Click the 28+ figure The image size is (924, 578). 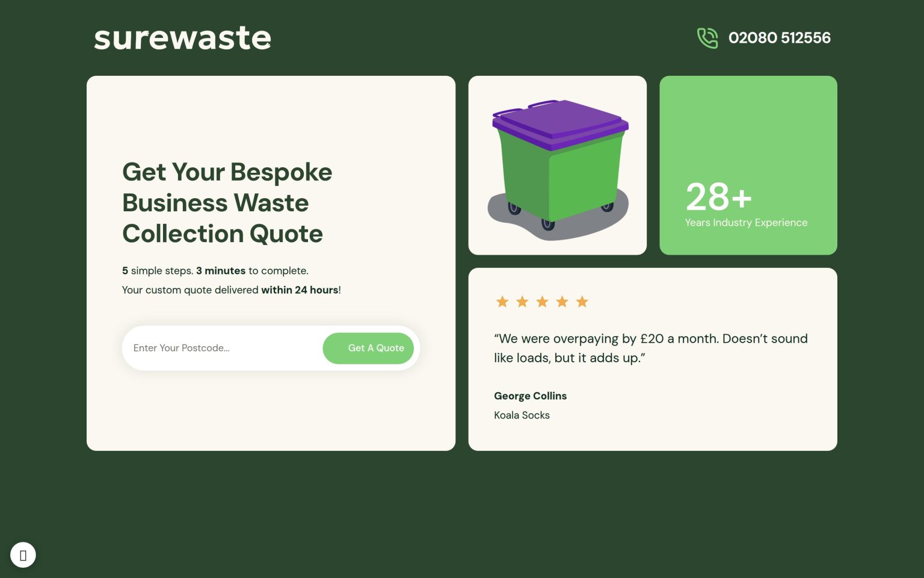719,196
